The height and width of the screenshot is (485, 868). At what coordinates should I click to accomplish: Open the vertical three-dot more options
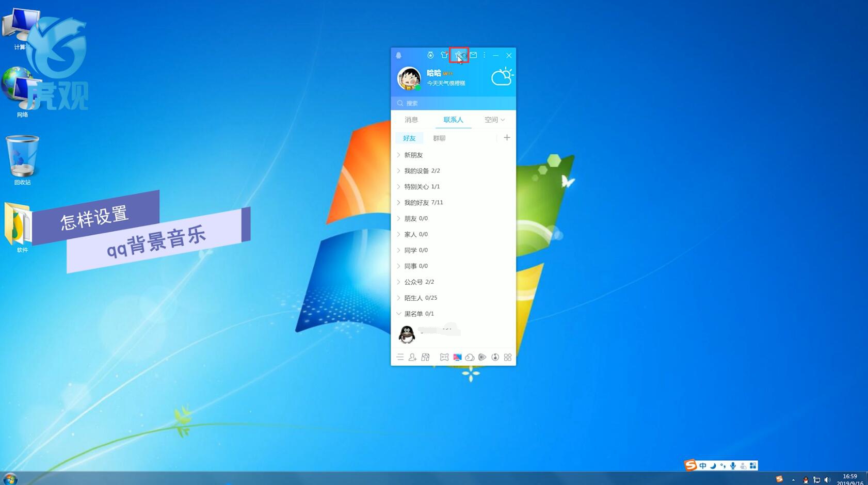click(x=484, y=55)
